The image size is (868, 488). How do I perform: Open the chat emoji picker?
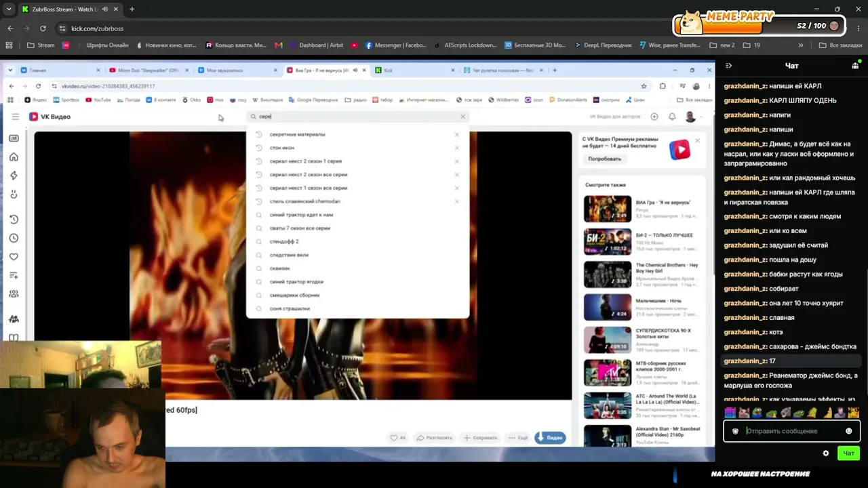[x=848, y=431]
